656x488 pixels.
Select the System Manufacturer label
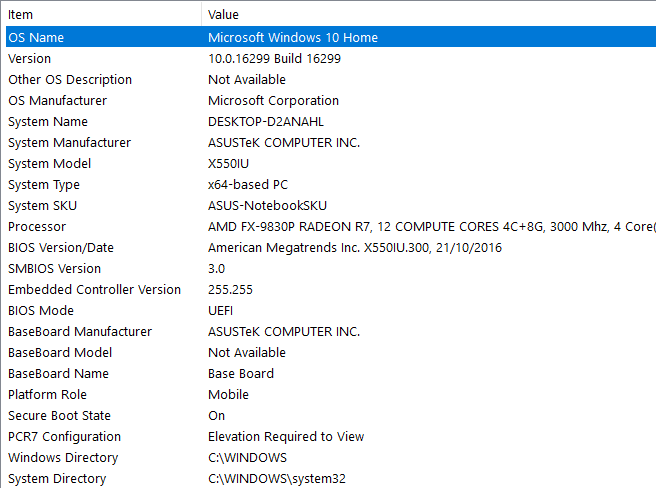coord(69,143)
